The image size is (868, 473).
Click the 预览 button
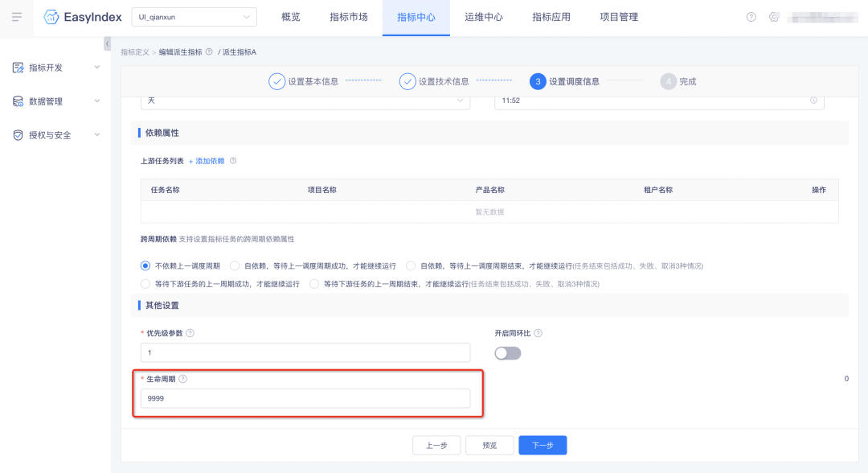(x=489, y=446)
